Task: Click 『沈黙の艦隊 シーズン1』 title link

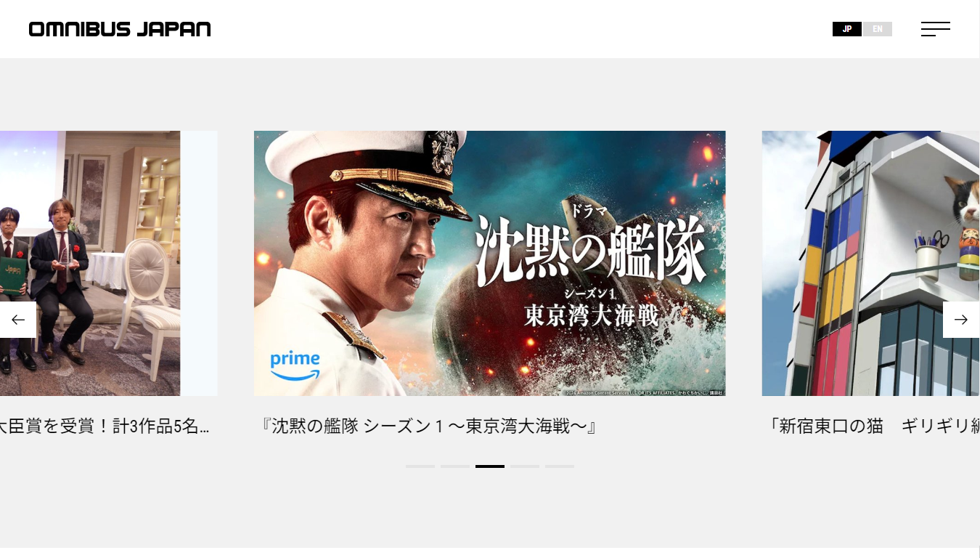Action: pyautogui.click(x=428, y=426)
